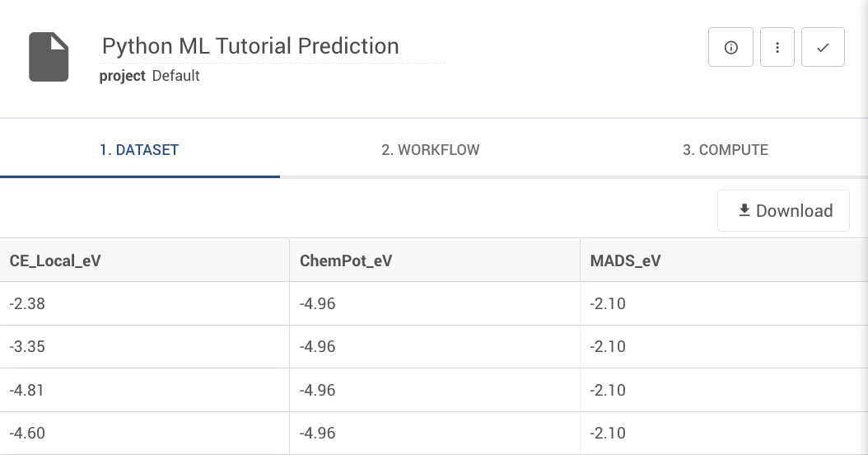Select the -3.35 CE_Local_eV cell

point(27,346)
